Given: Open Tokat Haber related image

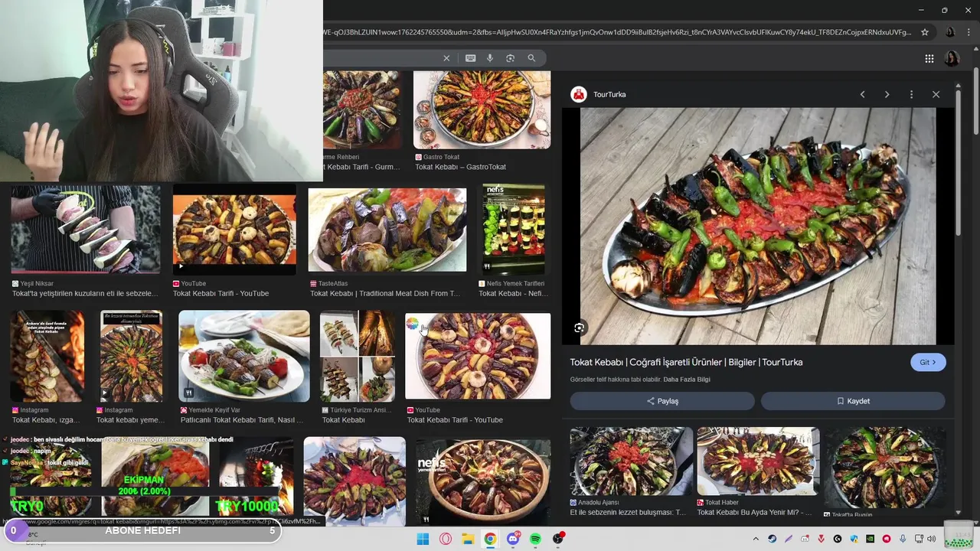Looking at the screenshot, I should [758, 461].
